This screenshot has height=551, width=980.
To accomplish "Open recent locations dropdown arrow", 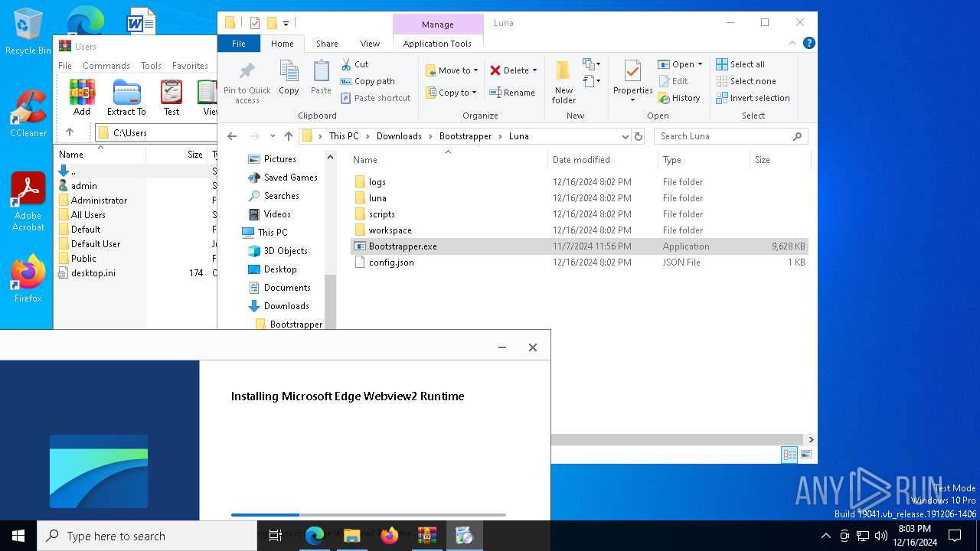I will tap(273, 136).
